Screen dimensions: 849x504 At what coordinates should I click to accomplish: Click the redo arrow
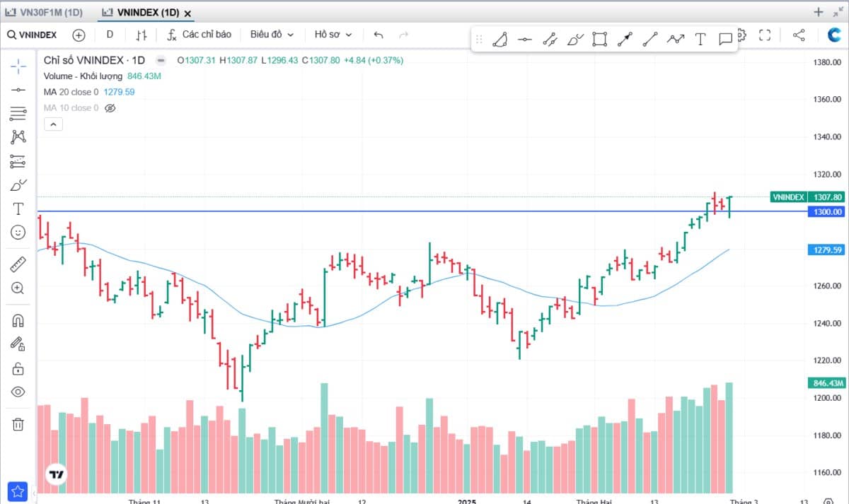tap(403, 35)
